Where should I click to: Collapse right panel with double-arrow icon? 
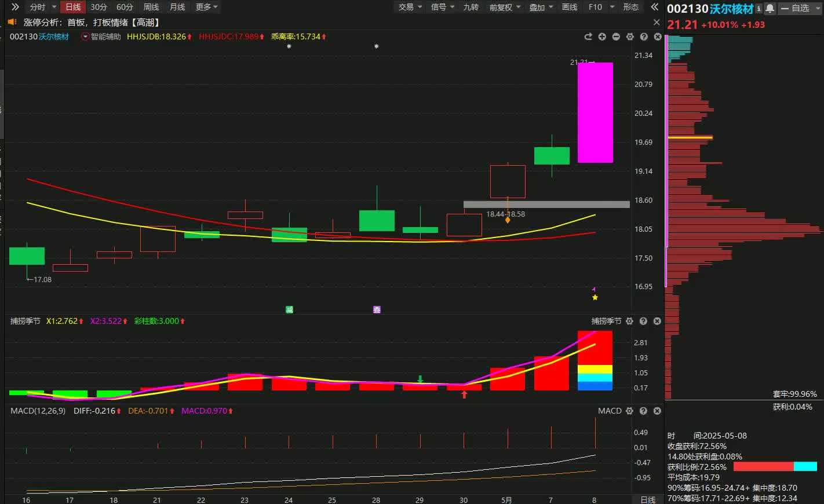coord(654,7)
